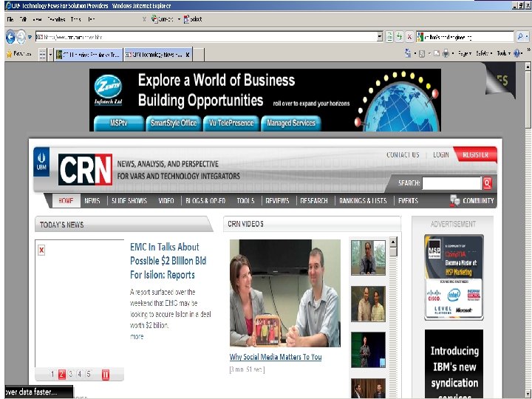Click the MSPtv banner button
This screenshot has width=532, height=399.
click(119, 123)
